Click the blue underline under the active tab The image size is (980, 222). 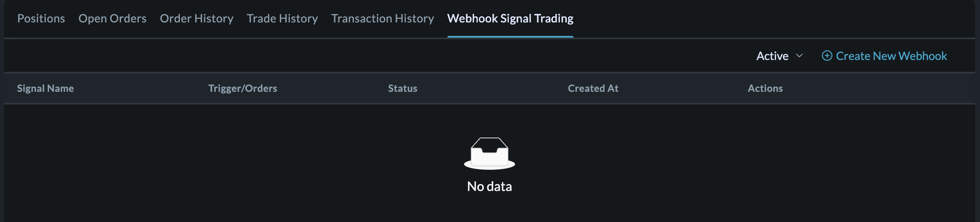(510, 37)
